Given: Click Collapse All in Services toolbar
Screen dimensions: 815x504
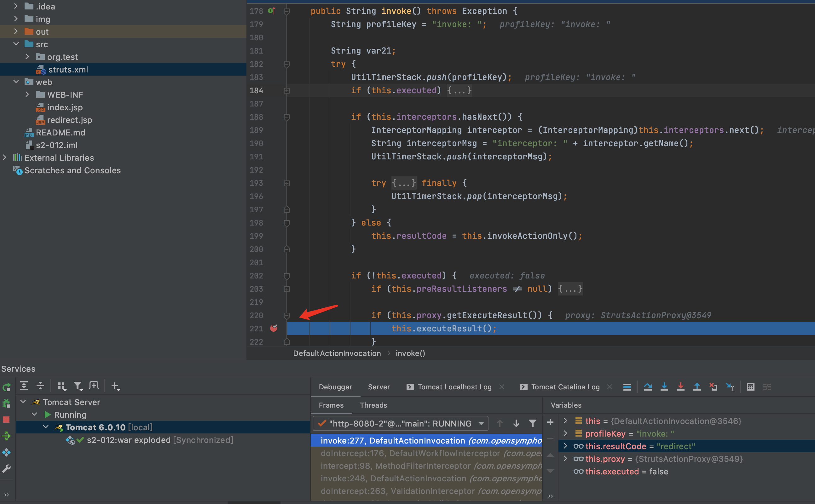Looking at the screenshot, I should [x=40, y=386].
